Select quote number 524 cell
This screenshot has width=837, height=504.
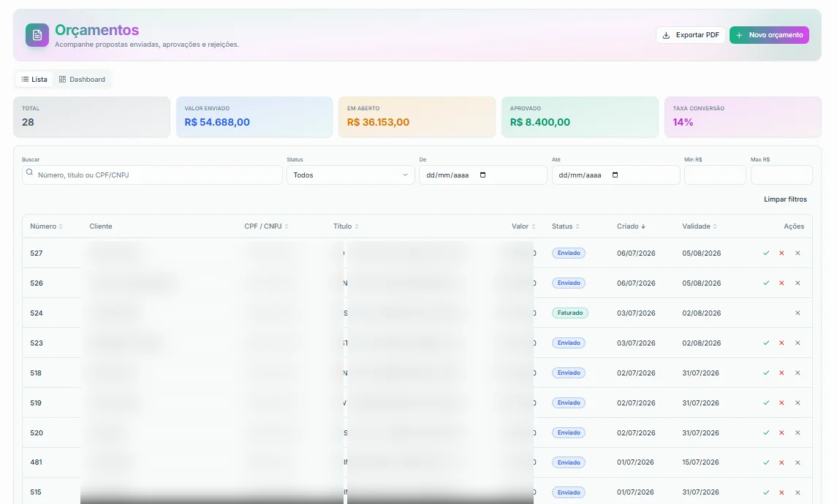(x=37, y=313)
